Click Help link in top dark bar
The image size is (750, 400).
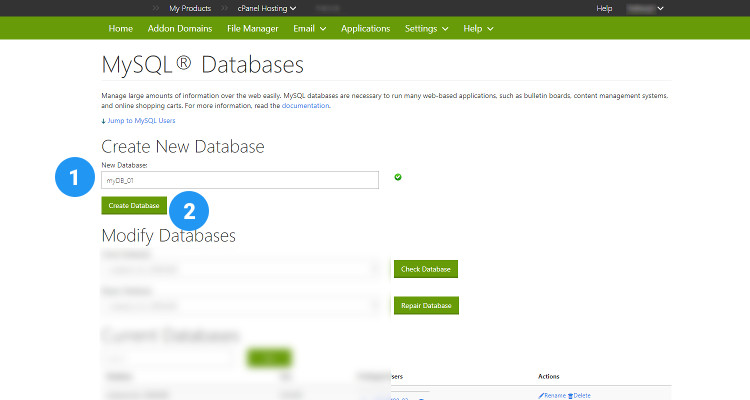tap(604, 8)
